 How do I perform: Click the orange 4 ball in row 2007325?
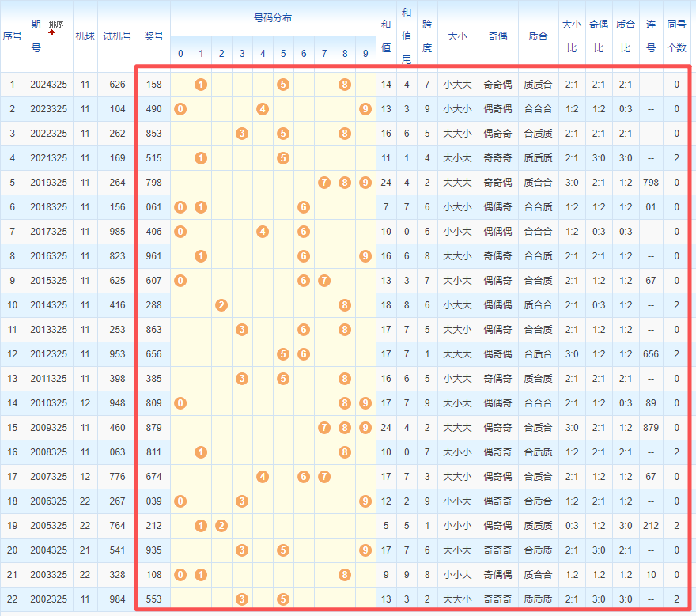(263, 477)
